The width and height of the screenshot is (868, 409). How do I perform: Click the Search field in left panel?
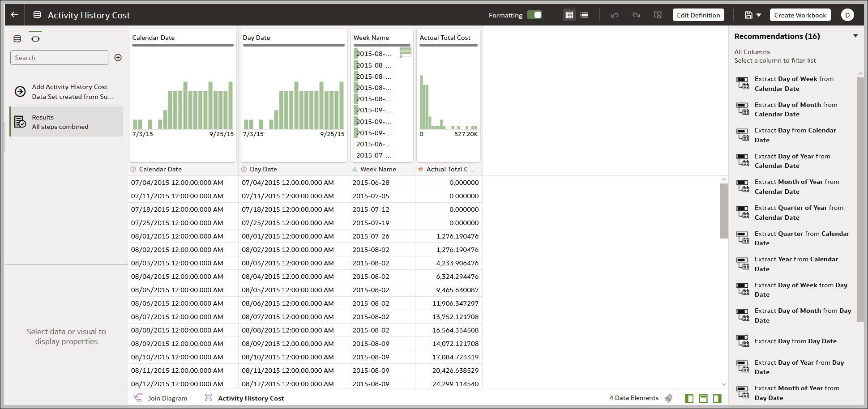pyautogui.click(x=59, y=58)
